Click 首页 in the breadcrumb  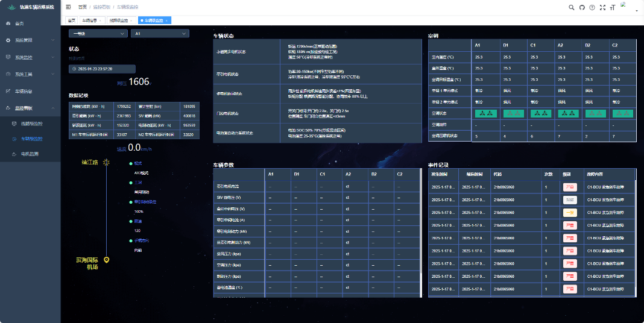pos(83,7)
